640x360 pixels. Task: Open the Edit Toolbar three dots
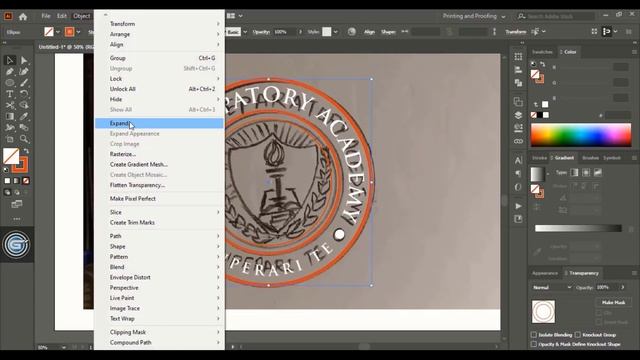tap(17, 219)
